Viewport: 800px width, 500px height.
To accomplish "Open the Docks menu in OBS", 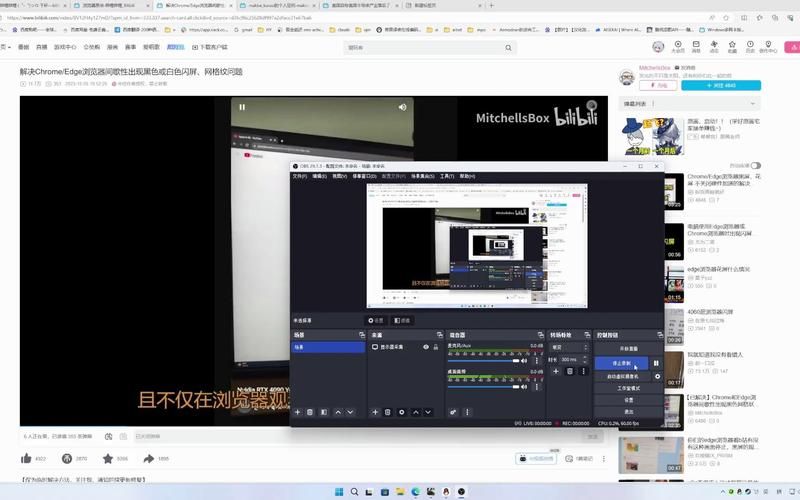I will point(364,176).
